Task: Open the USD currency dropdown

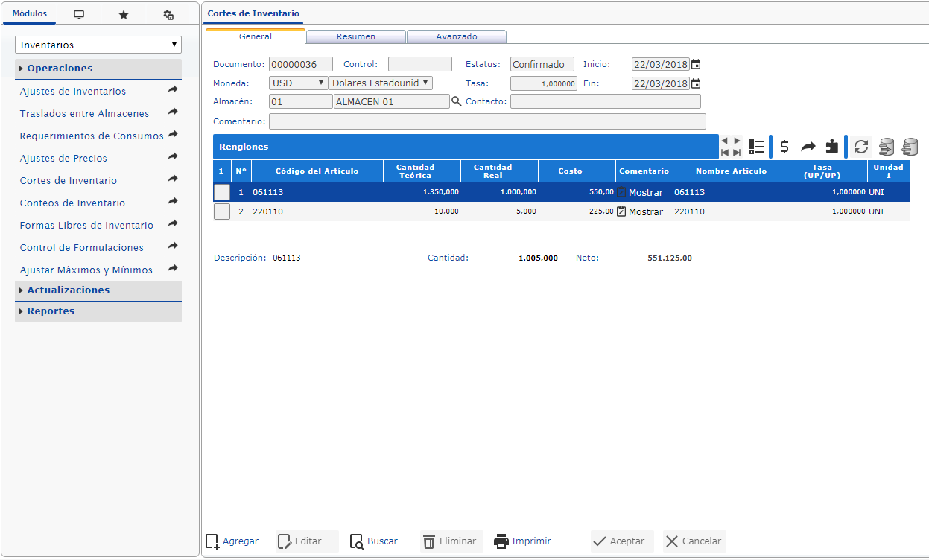Action: coord(298,83)
